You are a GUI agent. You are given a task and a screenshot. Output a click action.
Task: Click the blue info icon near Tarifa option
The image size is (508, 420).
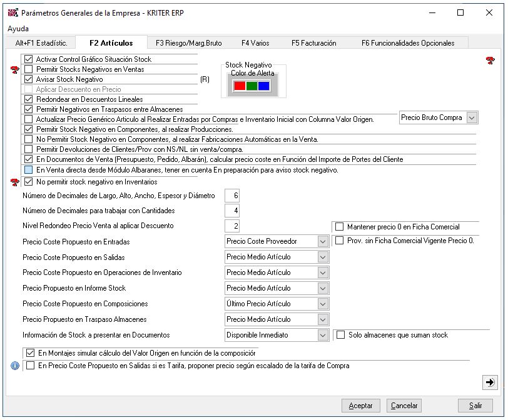pyautogui.click(x=15, y=366)
